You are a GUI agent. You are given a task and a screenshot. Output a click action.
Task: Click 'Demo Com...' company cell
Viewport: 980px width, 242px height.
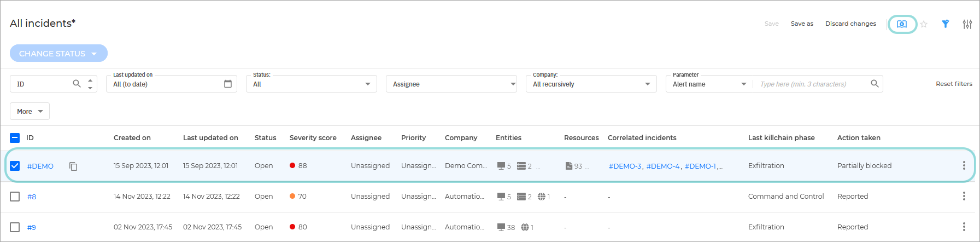466,165
